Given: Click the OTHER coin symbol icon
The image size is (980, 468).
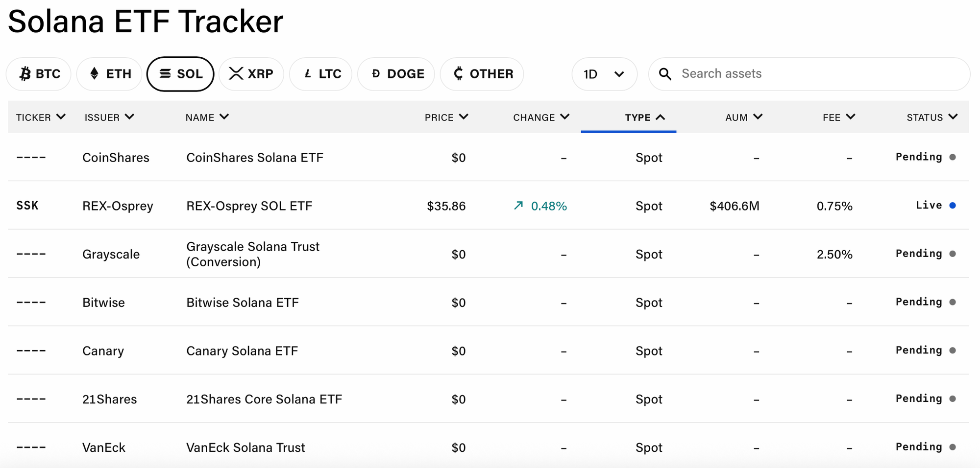Looking at the screenshot, I should 458,74.
